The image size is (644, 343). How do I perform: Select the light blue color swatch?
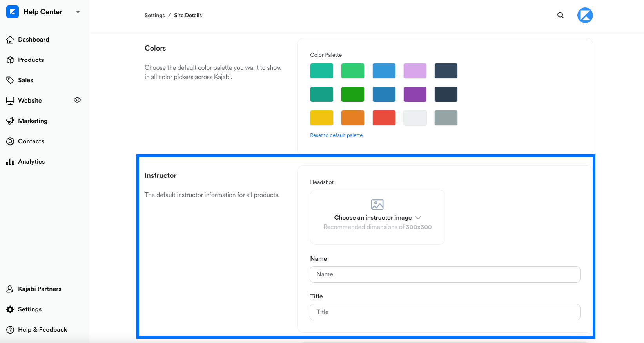click(x=384, y=71)
